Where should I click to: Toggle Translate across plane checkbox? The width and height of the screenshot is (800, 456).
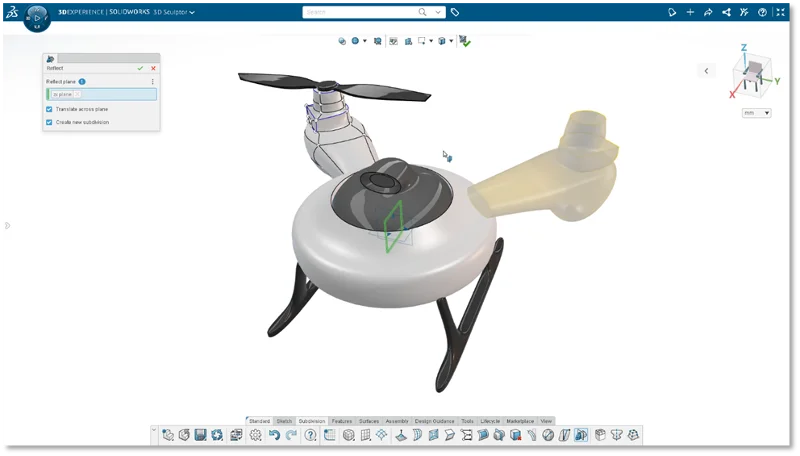pos(49,109)
